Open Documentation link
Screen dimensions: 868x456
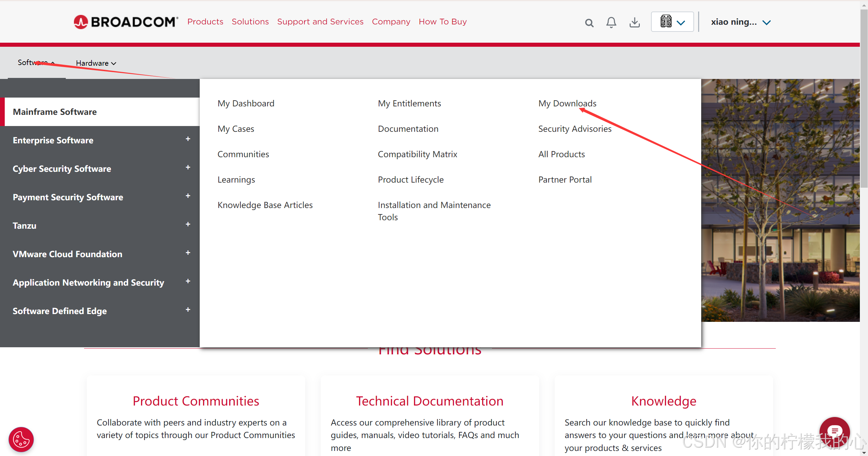[408, 129]
